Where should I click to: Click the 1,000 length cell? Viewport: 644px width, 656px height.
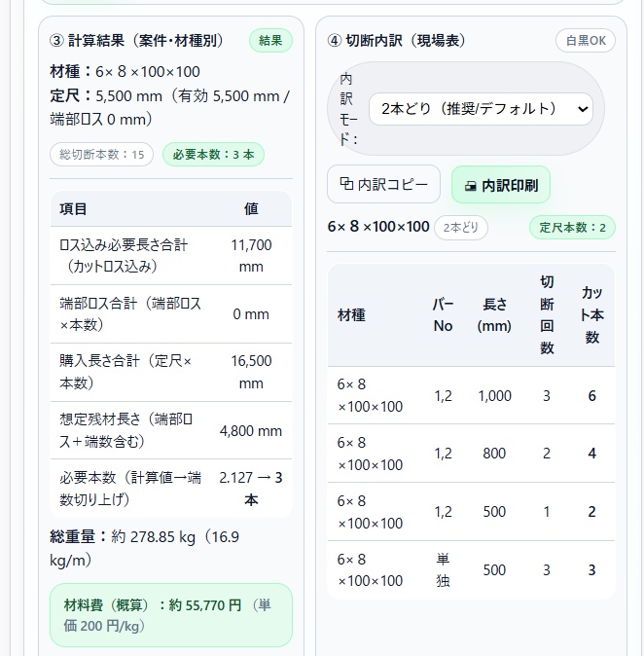pyautogui.click(x=495, y=396)
